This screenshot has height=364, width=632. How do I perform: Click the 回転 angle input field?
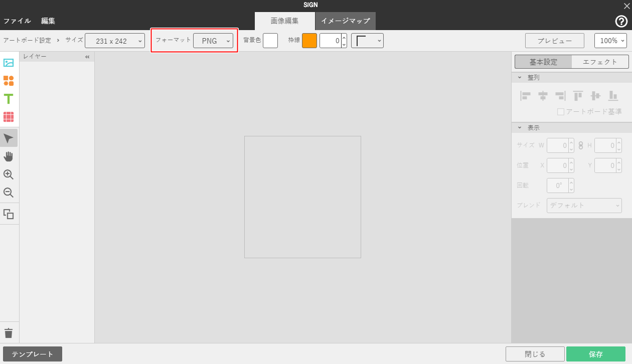pos(558,186)
